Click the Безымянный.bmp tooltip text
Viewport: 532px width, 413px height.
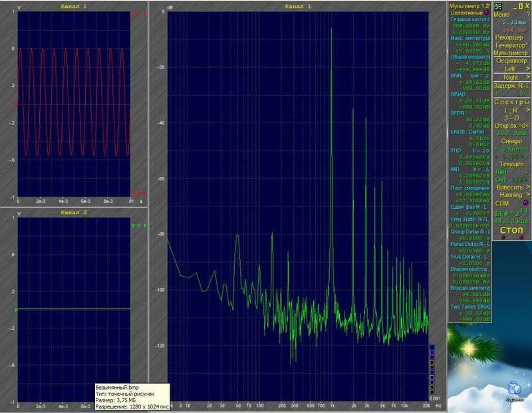[117, 387]
